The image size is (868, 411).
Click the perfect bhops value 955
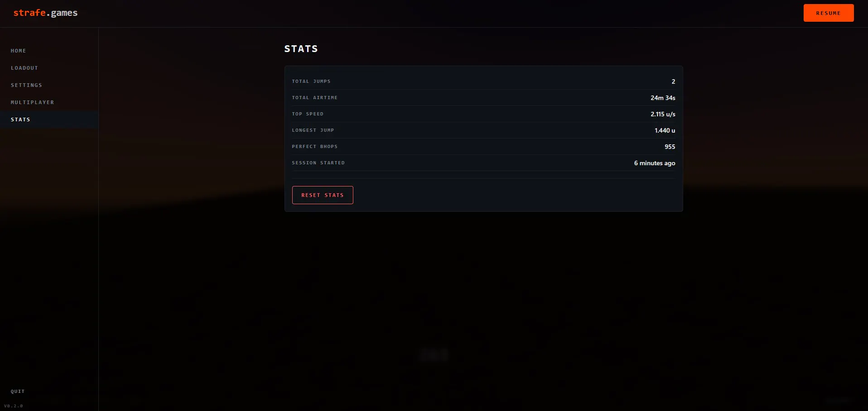[x=670, y=147]
